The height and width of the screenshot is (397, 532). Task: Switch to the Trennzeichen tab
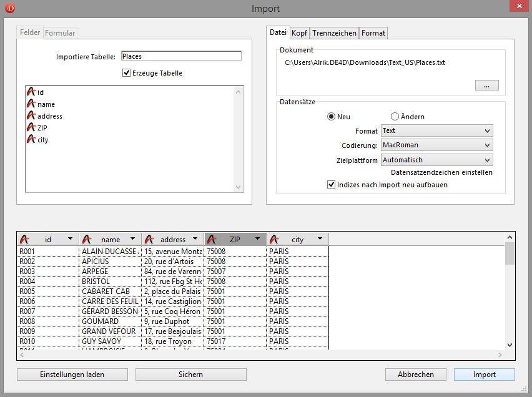334,33
